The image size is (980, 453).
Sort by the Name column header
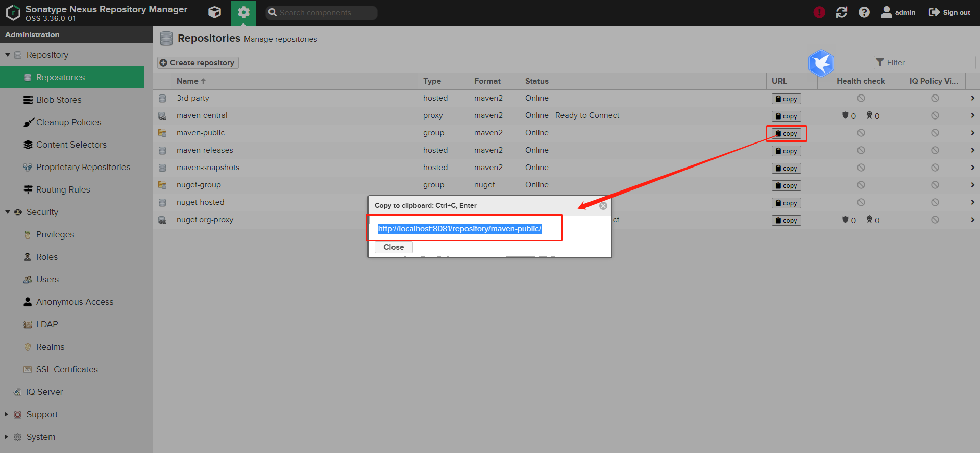tap(295, 81)
